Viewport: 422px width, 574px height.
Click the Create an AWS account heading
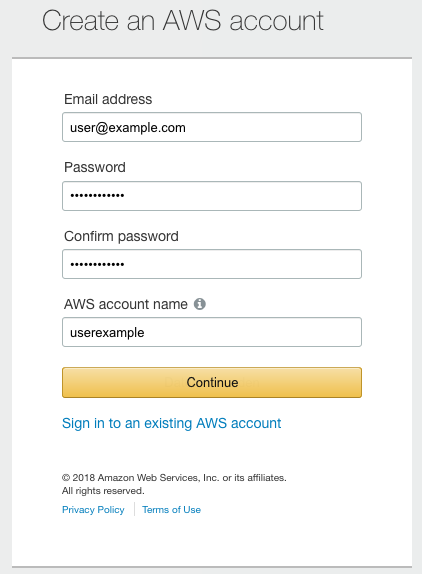[183, 21]
